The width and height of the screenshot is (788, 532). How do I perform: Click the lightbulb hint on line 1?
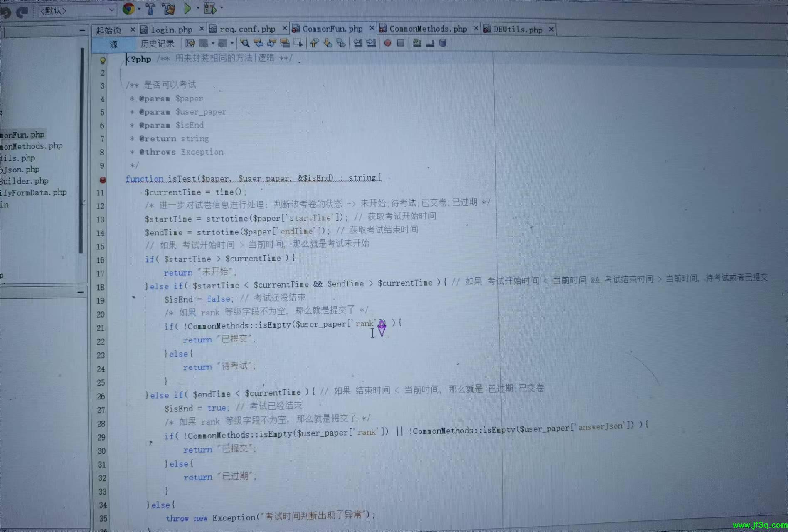[x=103, y=61]
